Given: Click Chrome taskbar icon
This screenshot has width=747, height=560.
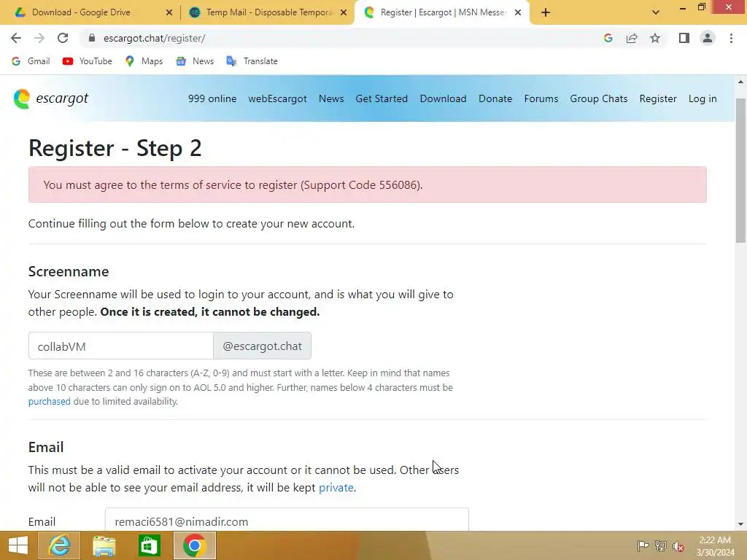Looking at the screenshot, I should pyautogui.click(x=194, y=545).
